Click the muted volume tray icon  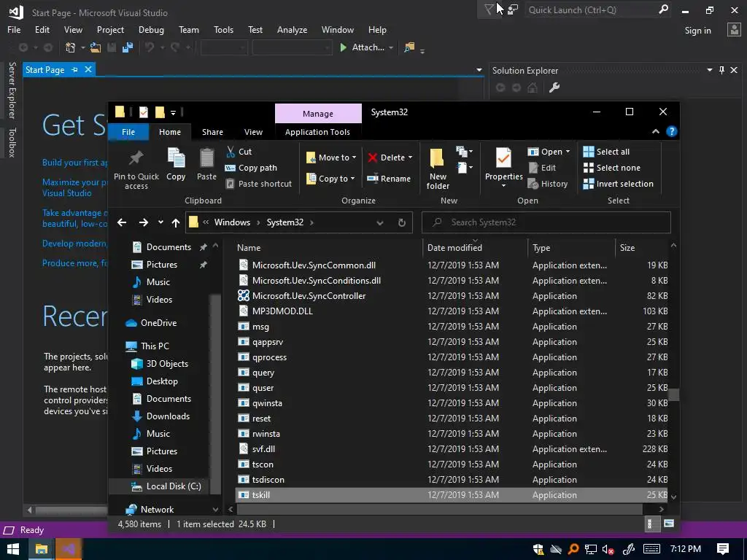608,549
